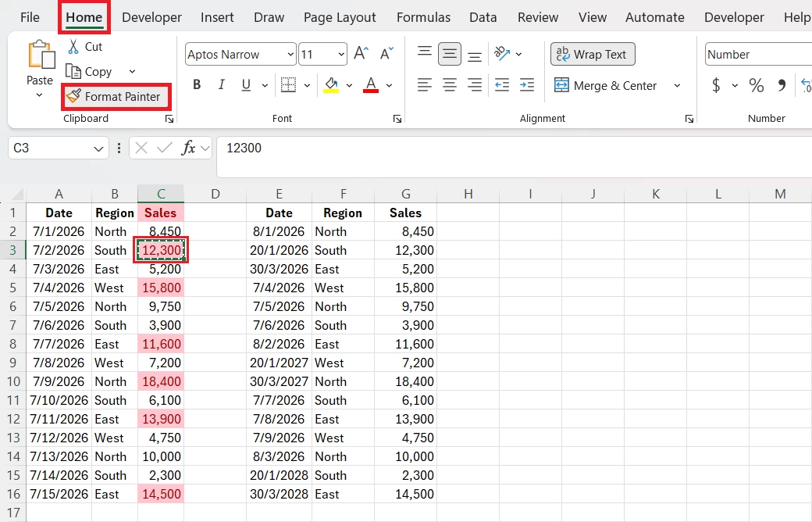Switch to the Data tab
Viewport: 812px width, 522px height.
[483, 17]
